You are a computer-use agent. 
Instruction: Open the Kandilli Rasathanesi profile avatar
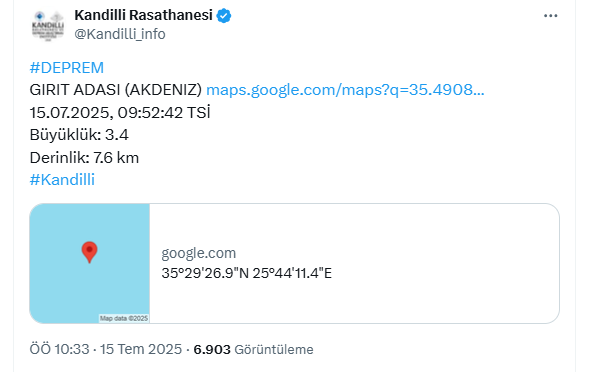tap(48, 25)
